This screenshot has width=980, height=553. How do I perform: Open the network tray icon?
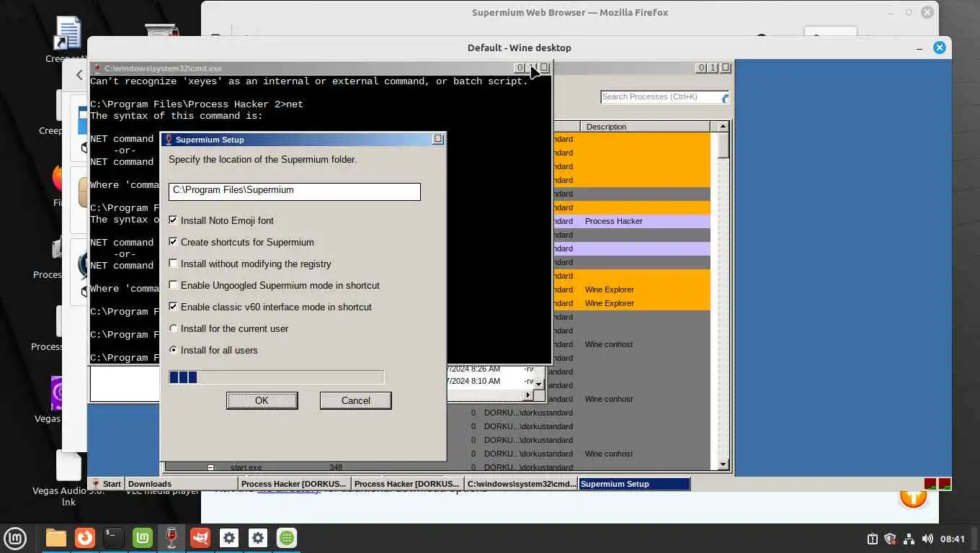coord(909,539)
